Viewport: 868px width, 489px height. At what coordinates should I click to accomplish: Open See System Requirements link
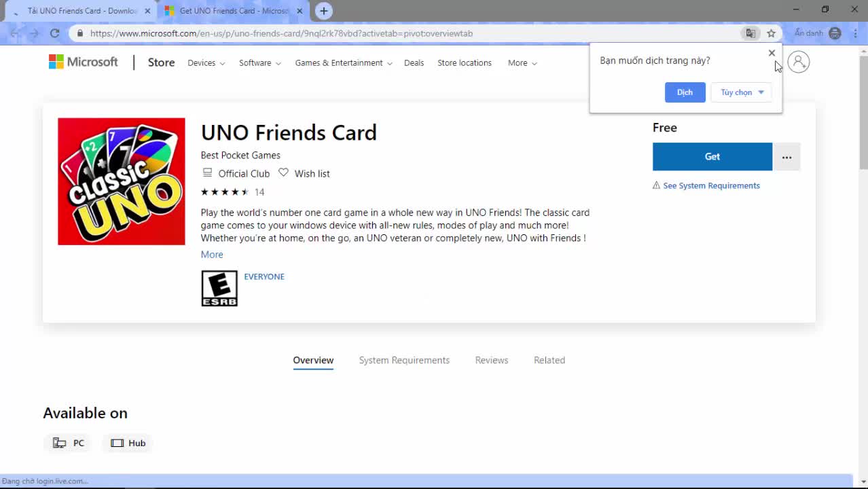(x=711, y=185)
